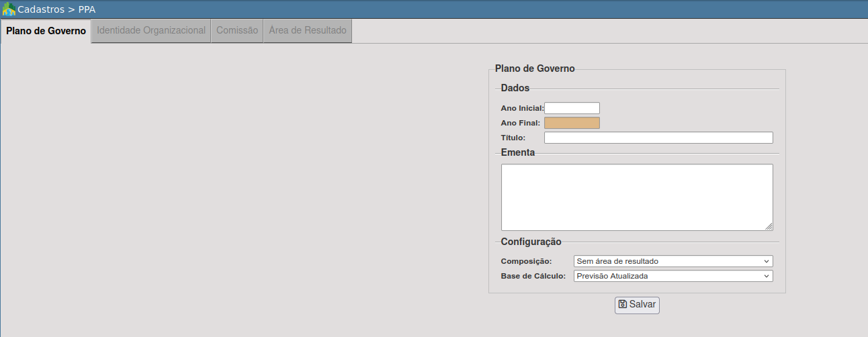This screenshot has height=337, width=868.
Task: Select the Comissão tab
Action: pos(237,31)
